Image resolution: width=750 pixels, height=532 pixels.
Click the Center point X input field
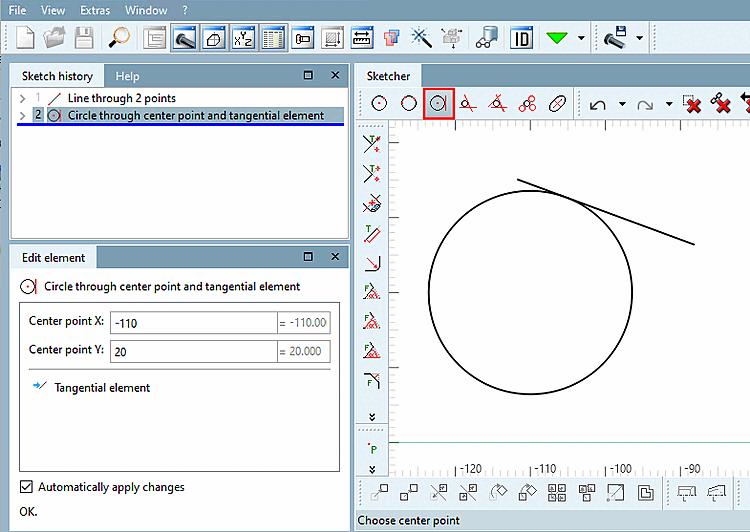point(193,323)
